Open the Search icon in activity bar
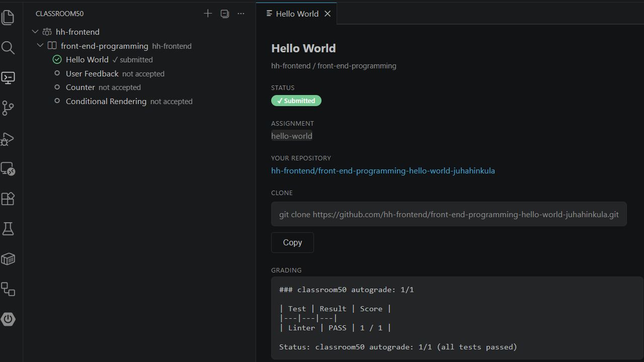The width and height of the screenshot is (644, 362). [8, 48]
